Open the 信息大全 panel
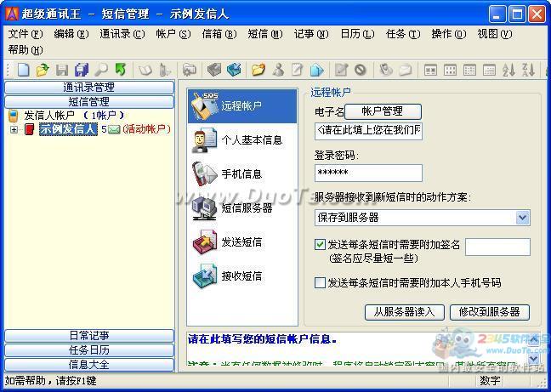Image resolution: width=551 pixels, height=392 pixels. pos(89,365)
